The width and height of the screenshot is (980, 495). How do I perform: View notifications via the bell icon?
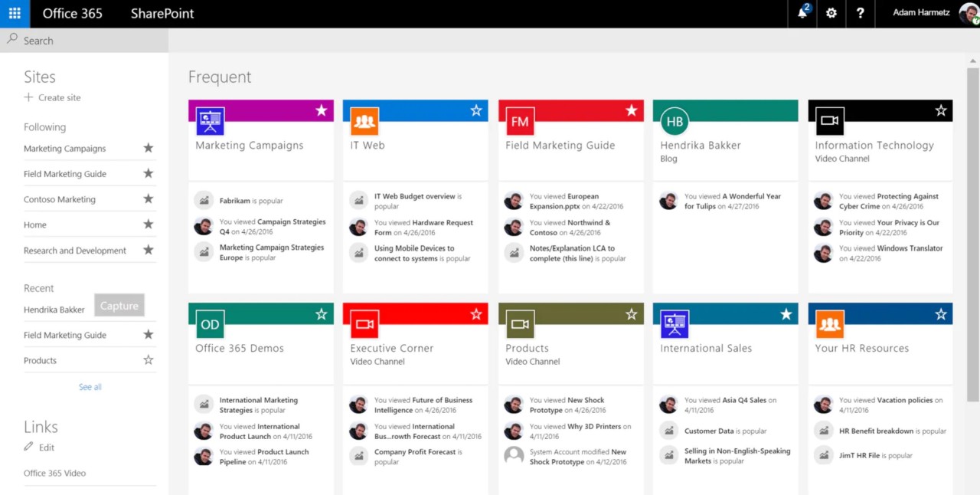(801, 14)
